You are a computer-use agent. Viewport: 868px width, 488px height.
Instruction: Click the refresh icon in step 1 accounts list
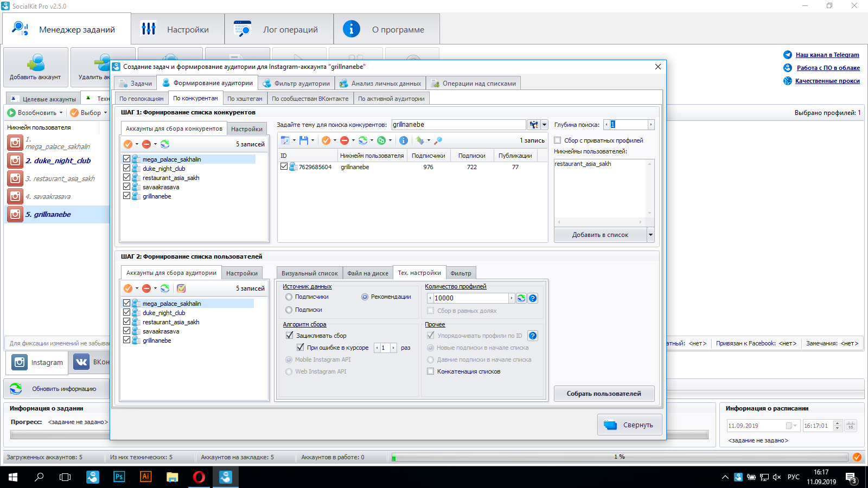pyautogui.click(x=165, y=144)
